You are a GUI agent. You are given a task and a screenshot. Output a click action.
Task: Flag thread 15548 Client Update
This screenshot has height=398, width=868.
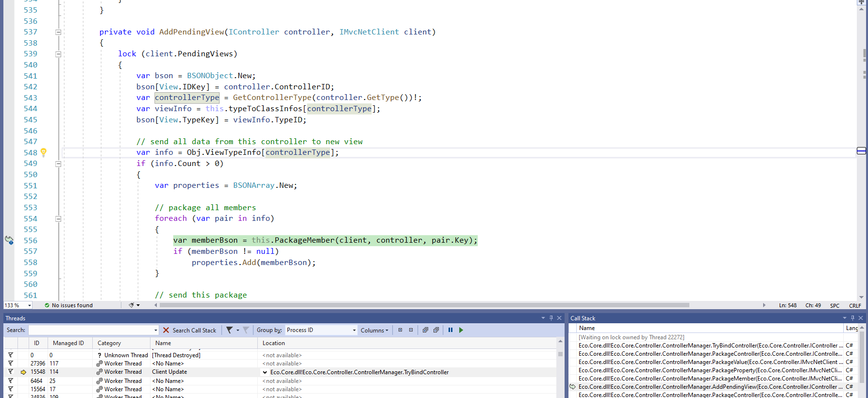(10, 372)
